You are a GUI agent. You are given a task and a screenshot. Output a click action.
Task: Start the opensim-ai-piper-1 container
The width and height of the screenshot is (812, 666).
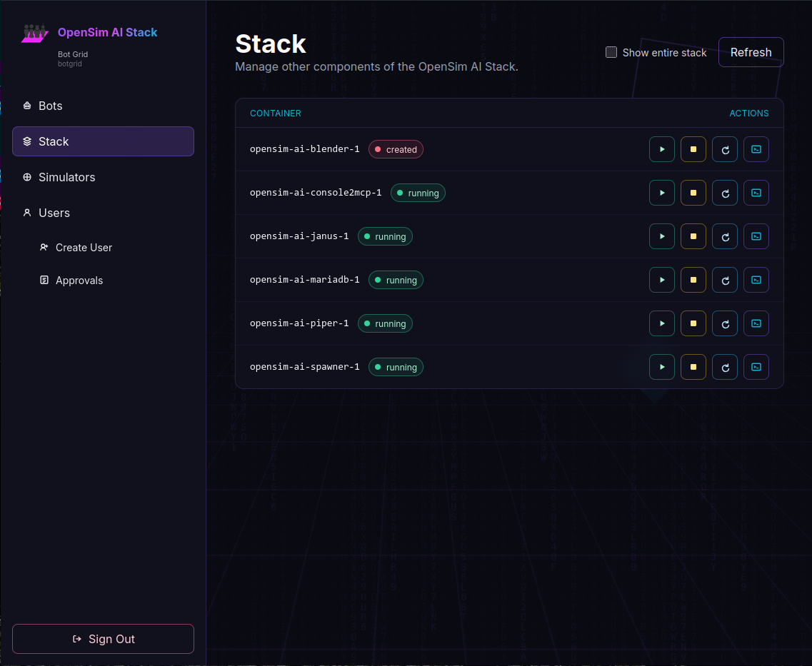[x=662, y=323]
